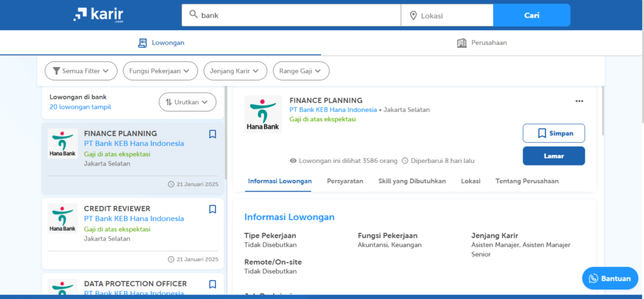Click Hana Bank logo on CREDIT REVIEWER card
The height and width of the screenshot is (299, 644).
[62, 218]
